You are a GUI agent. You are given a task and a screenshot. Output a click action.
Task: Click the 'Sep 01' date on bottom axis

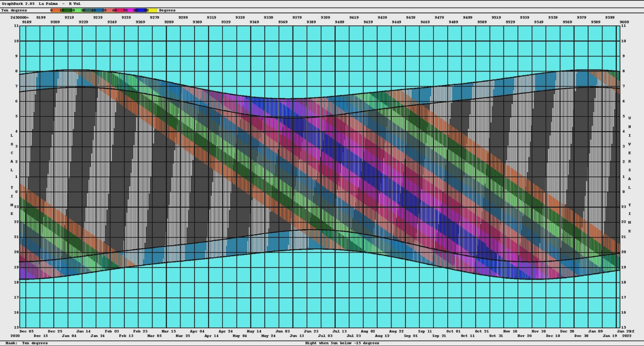click(410, 336)
